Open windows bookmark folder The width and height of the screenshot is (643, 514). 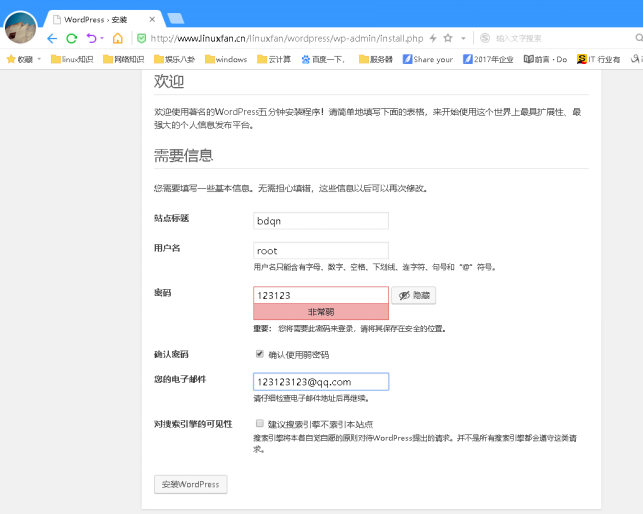226,59
